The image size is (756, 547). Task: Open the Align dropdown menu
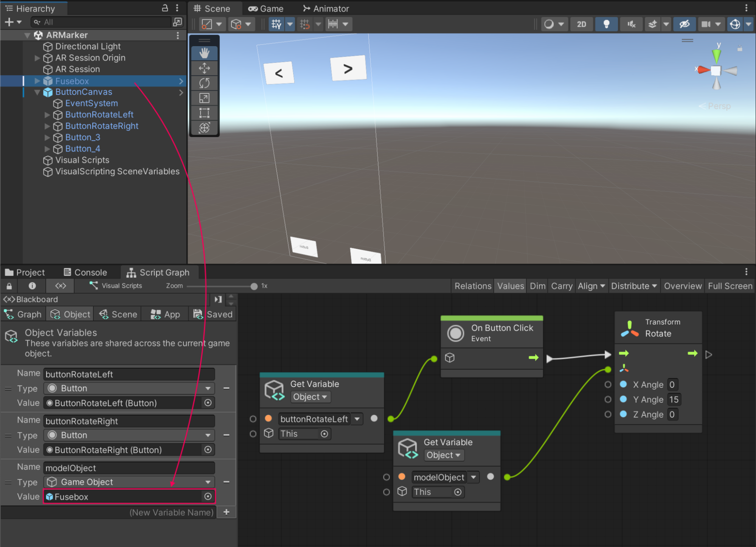tap(591, 286)
